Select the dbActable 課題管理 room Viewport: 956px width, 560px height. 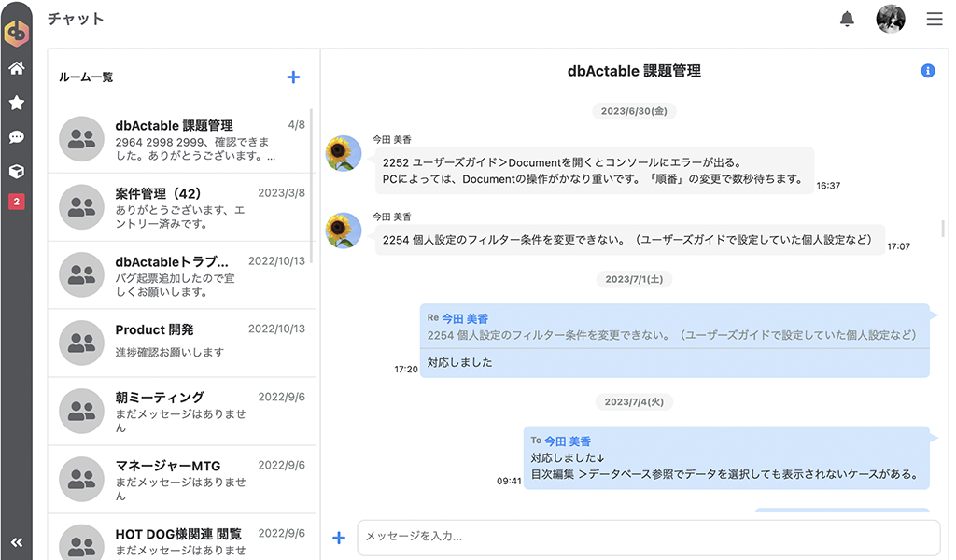point(182,140)
